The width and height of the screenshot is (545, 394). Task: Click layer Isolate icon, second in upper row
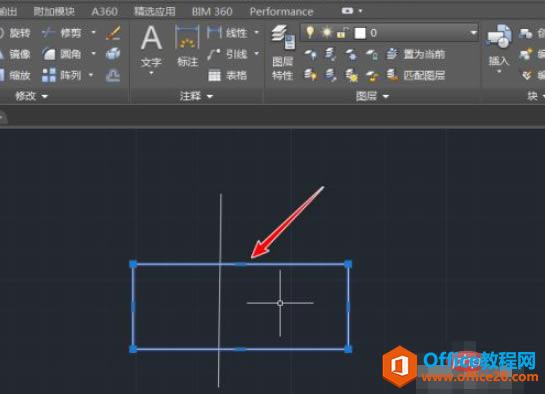point(330,54)
